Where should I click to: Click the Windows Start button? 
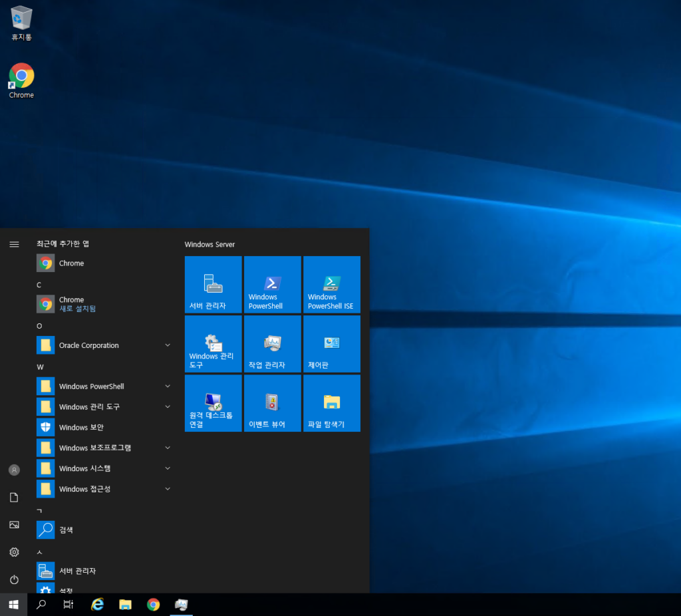coord(13,605)
